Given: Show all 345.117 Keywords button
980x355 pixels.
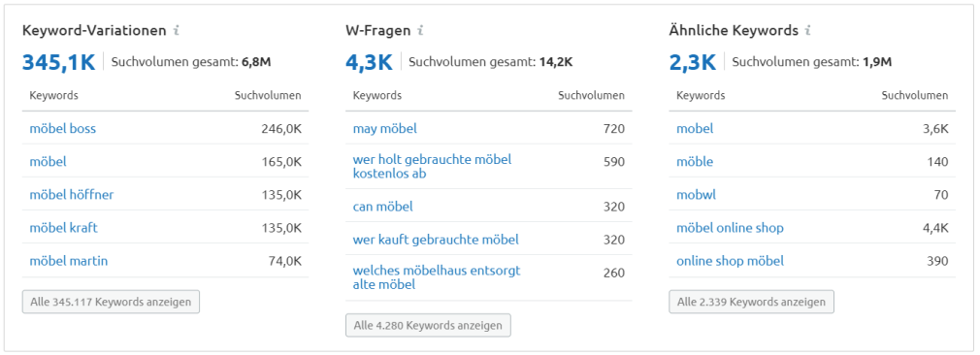Looking at the screenshot, I should (111, 302).
